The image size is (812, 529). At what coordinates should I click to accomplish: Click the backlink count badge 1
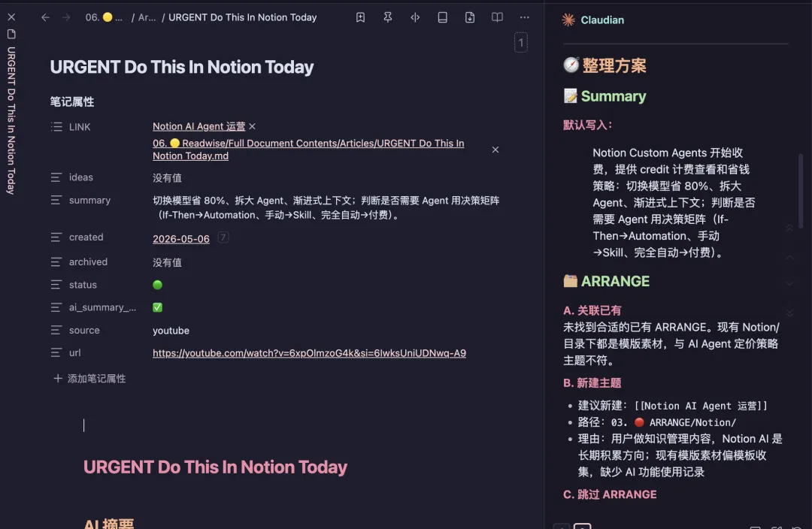click(x=521, y=42)
